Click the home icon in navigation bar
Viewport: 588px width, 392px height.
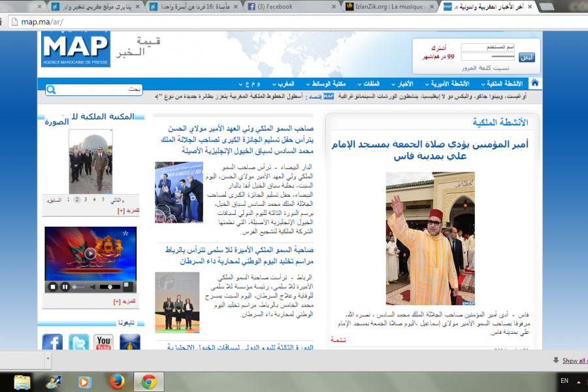(535, 84)
